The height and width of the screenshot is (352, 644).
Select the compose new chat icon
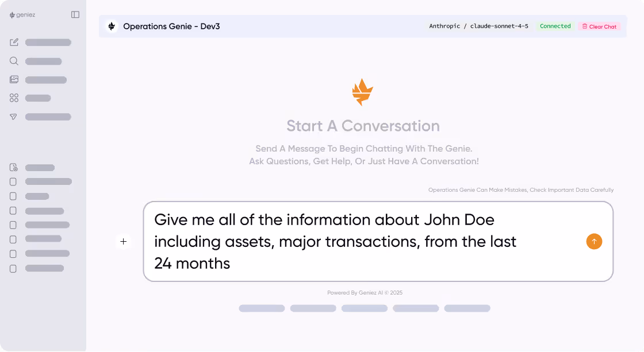pos(14,42)
